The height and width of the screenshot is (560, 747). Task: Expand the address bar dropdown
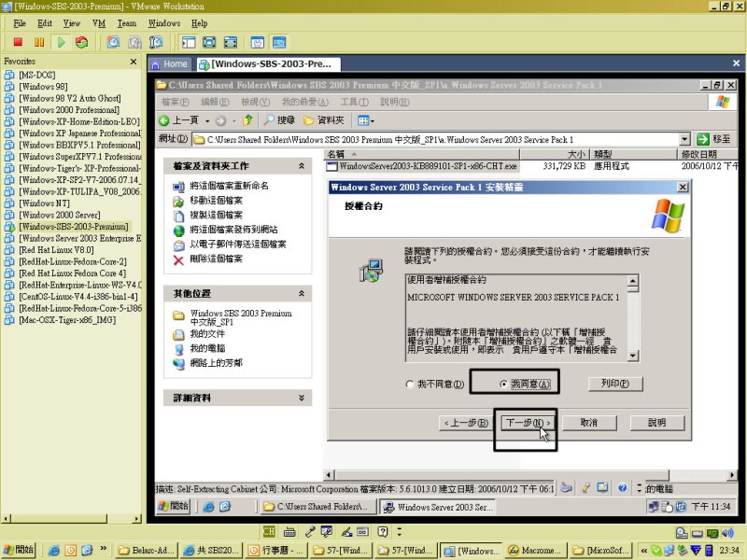(x=684, y=139)
